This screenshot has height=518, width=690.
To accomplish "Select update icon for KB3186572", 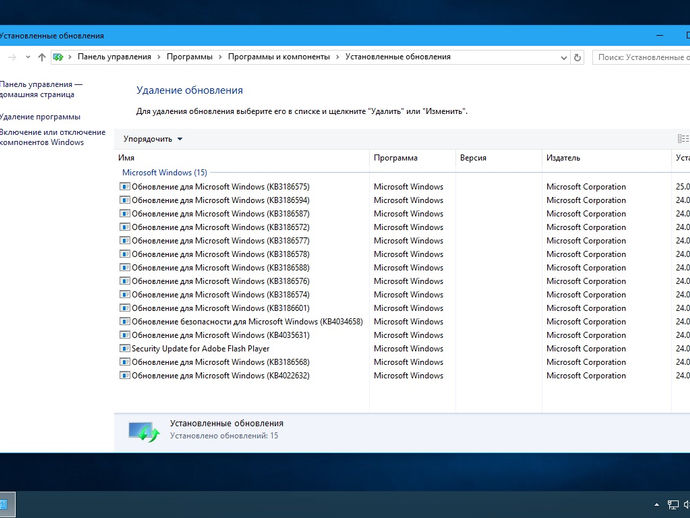I will (125, 227).
